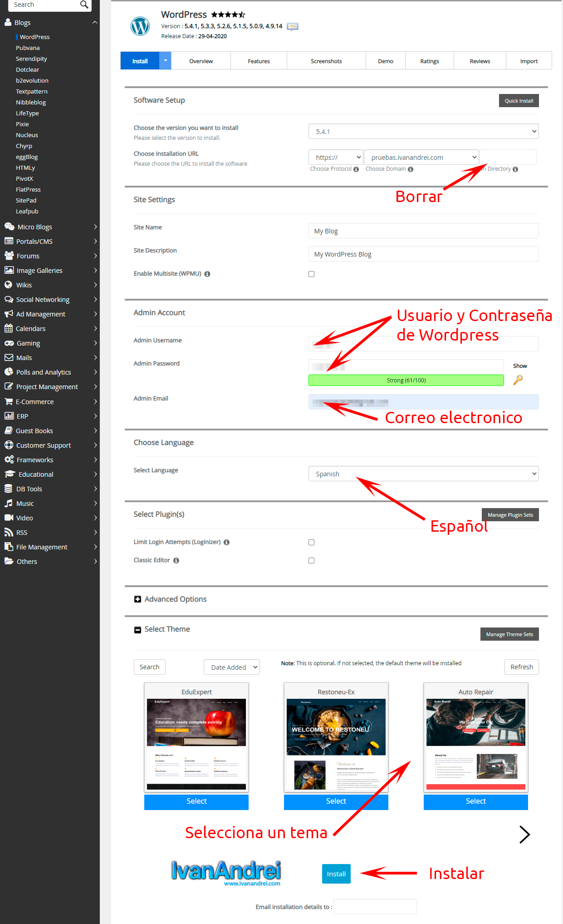Open the Demo tab

click(x=386, y=61)
